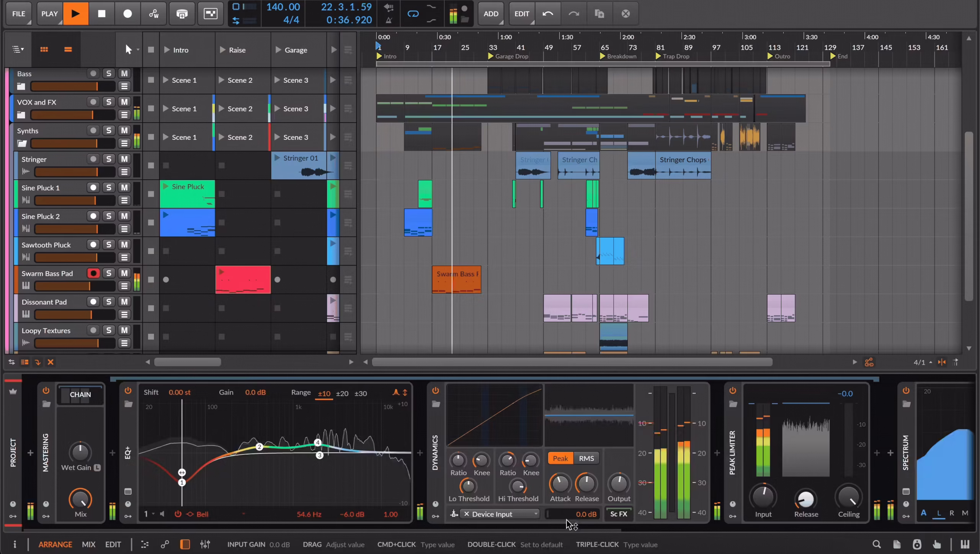Click the save-to-library icon in the toolbar

pos(181,13)
